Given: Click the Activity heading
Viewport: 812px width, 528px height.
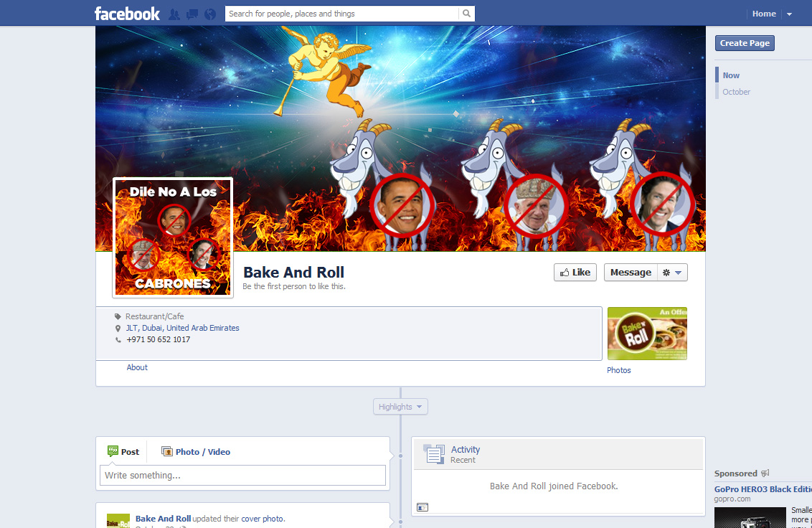Looking at the screenshot, I should point(465,449).
